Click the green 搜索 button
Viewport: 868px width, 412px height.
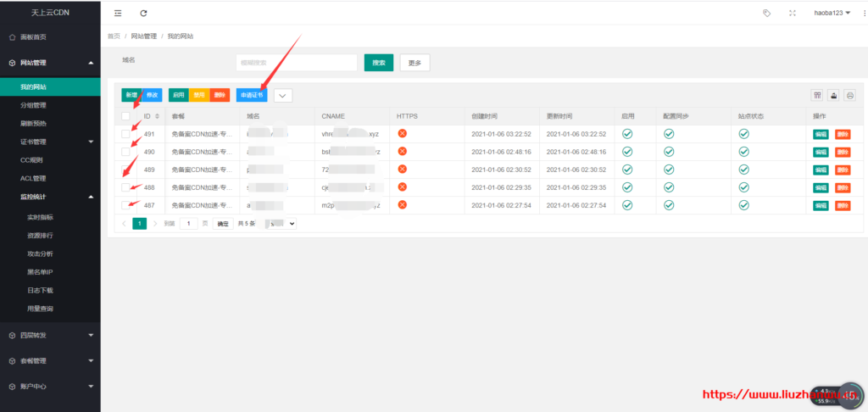(379, 62)
